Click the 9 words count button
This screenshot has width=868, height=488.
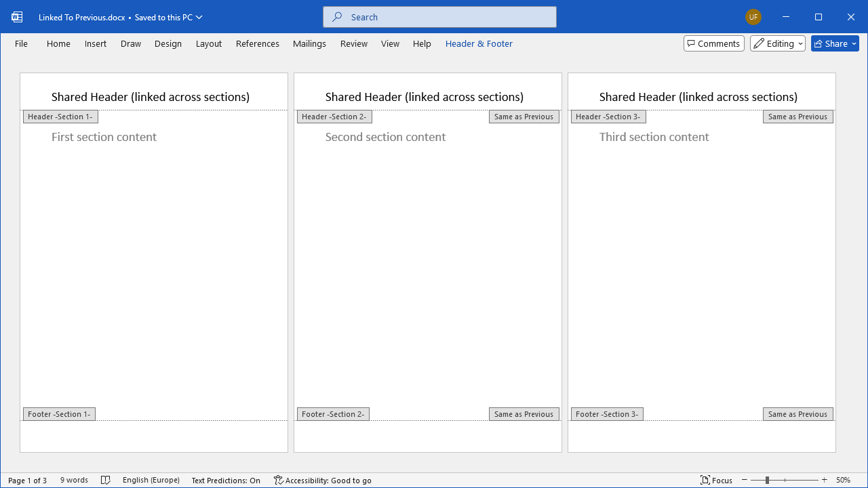coord(74,480)
